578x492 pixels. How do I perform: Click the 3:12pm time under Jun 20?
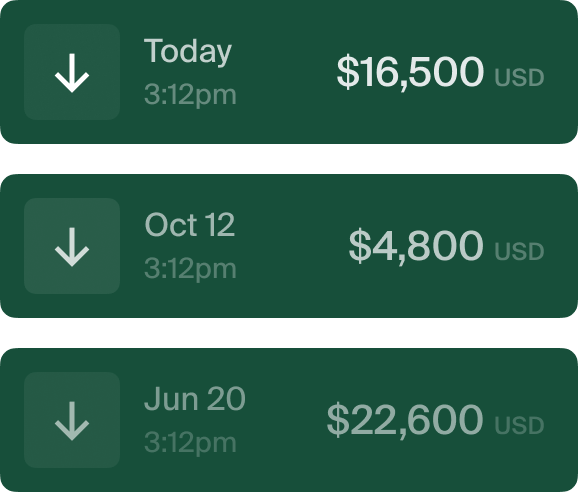(x=190, y=443)
